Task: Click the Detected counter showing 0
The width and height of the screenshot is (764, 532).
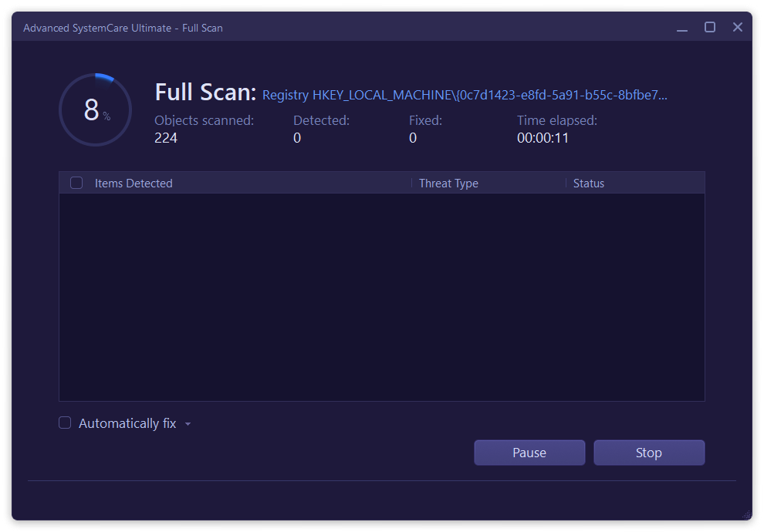Action: 296,137
